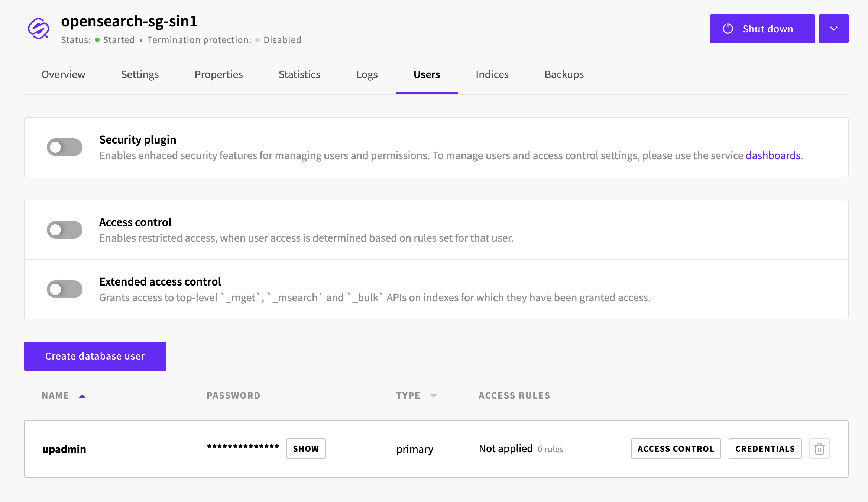Toggle the Security plugin switch
This screenshot has height=502, width=868.
click(x=65, y=147)
